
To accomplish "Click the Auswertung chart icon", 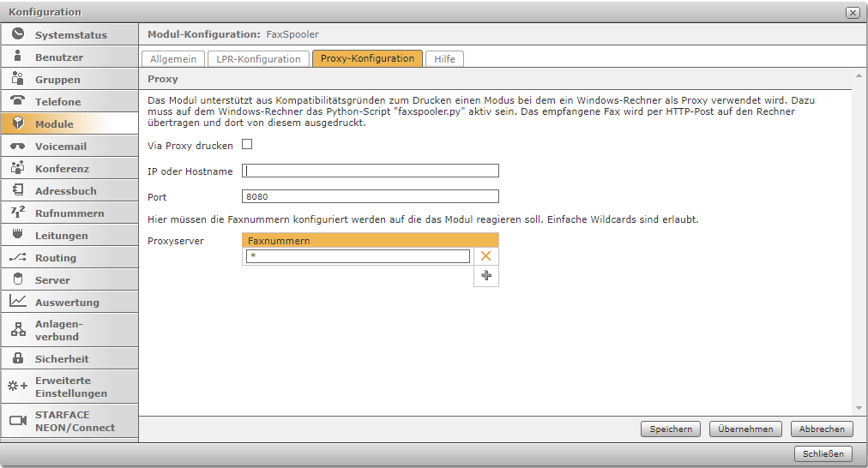I will (17, 302).
